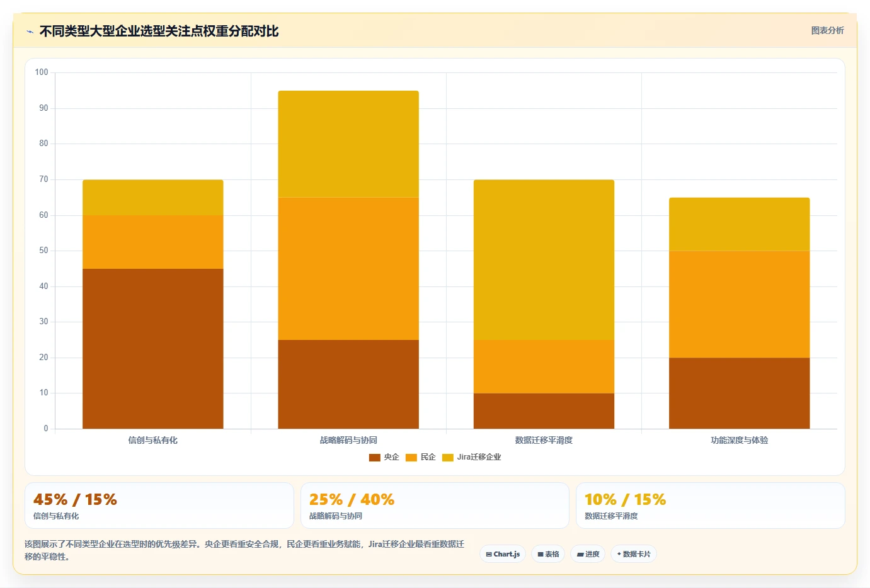870x588 pixels.
Task: Click the 央企 legend label text
Action: click(x=391, y=457)
